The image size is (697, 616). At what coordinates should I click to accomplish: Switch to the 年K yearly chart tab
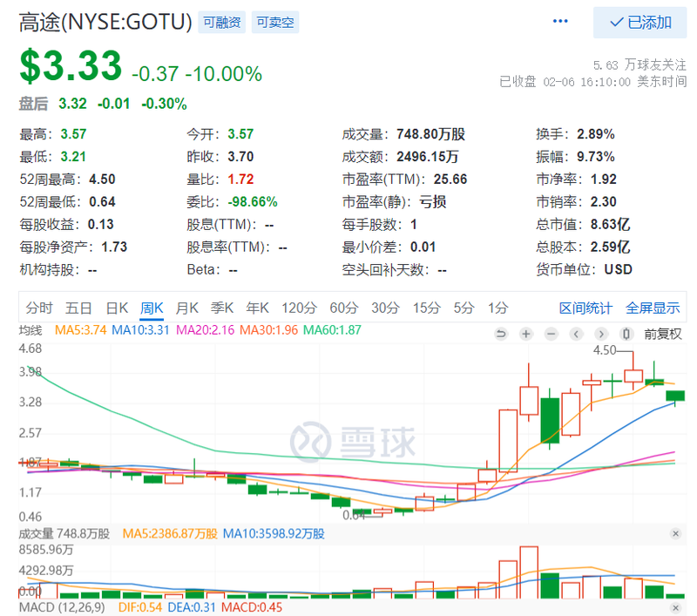click(257, 308)
